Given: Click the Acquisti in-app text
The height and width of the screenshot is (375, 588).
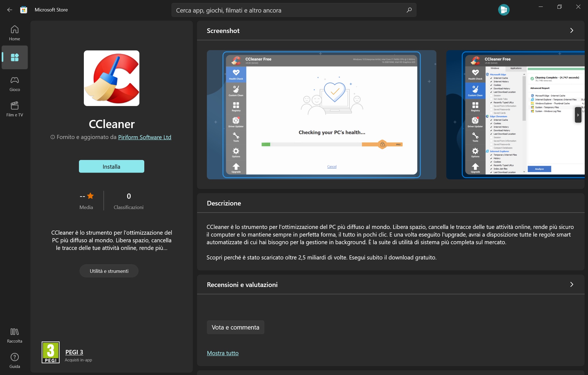Looking at the screenshot, I should (78, 360).
